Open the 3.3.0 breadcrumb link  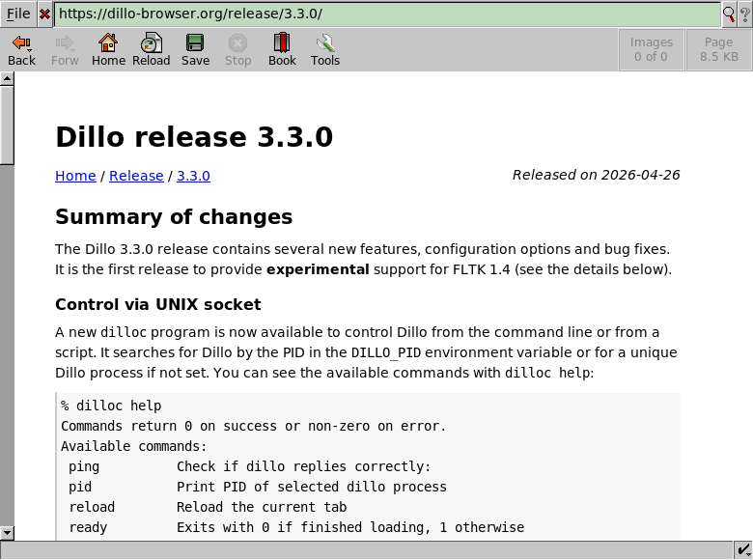pos(193,176)
